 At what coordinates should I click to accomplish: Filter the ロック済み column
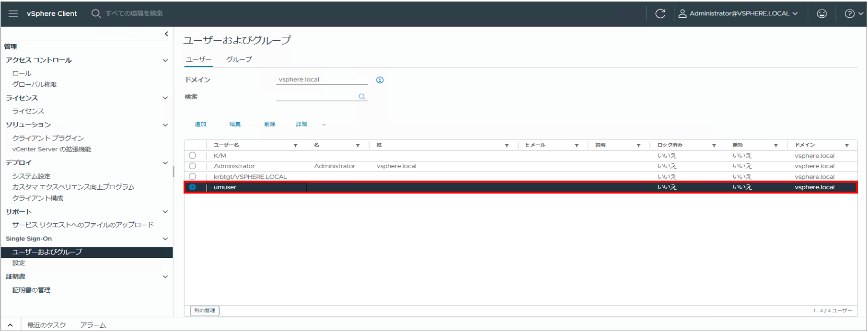point(714,145)
